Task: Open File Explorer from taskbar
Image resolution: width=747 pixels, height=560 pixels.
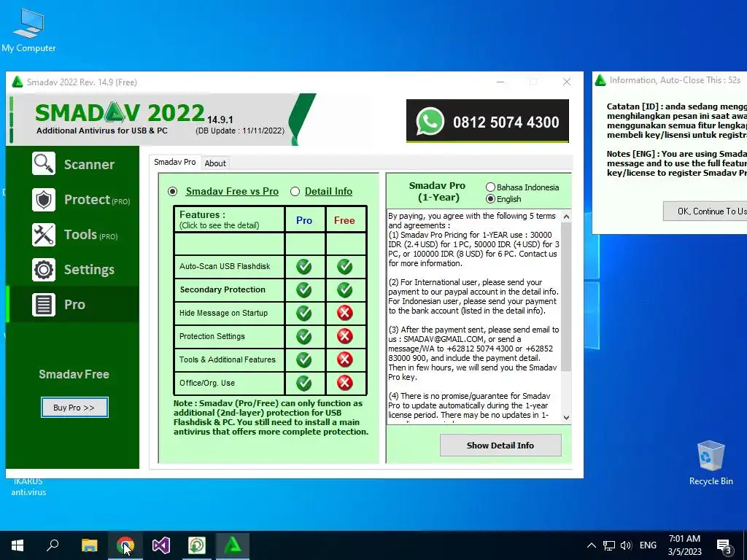Action: (89, 545)
